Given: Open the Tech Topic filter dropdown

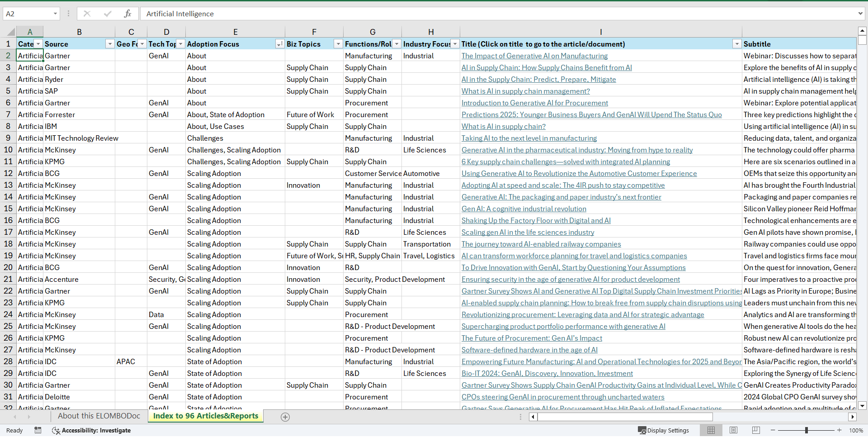Looking at the screenshot, I should (181, 44).
